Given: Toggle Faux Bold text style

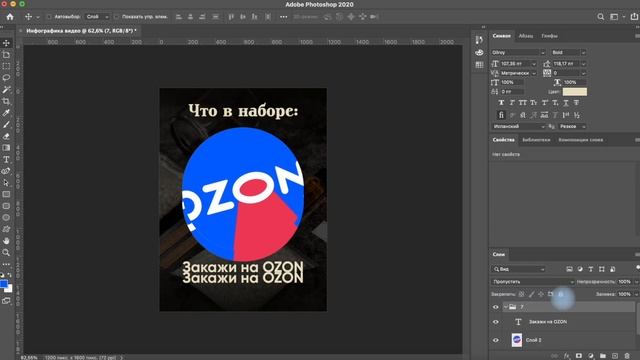Looking at the screenshot, I should coord(501,103).
